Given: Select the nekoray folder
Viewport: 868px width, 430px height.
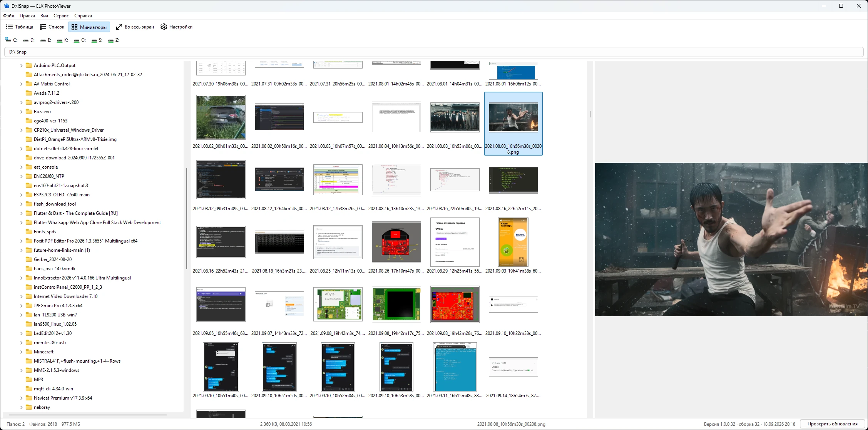Looking at the screenshot, I should [x=42, y=407].
